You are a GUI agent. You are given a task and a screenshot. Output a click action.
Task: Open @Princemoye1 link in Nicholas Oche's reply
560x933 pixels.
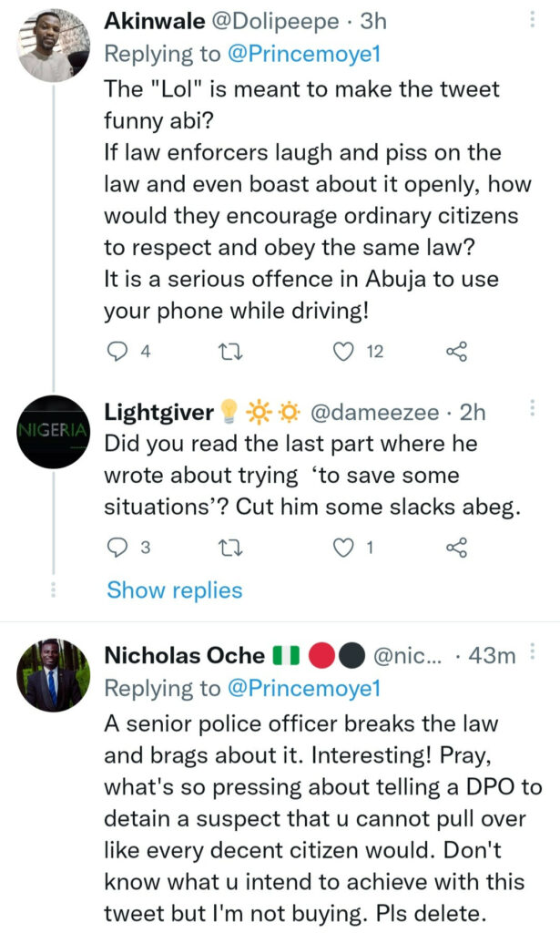coord(302,688)
